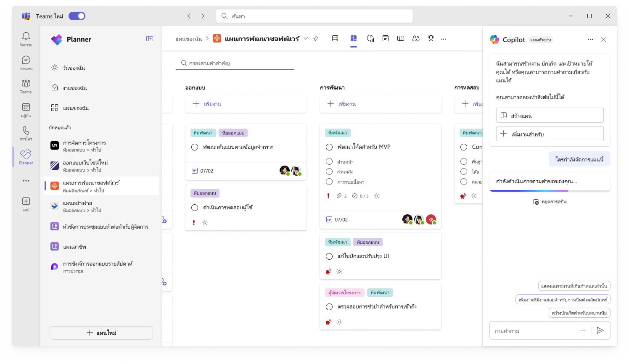Image resolution: width=629 pixels, height=364 pixels.
Task: Stop generating with หยุดการสร้าง
Action: click(550, 202)
